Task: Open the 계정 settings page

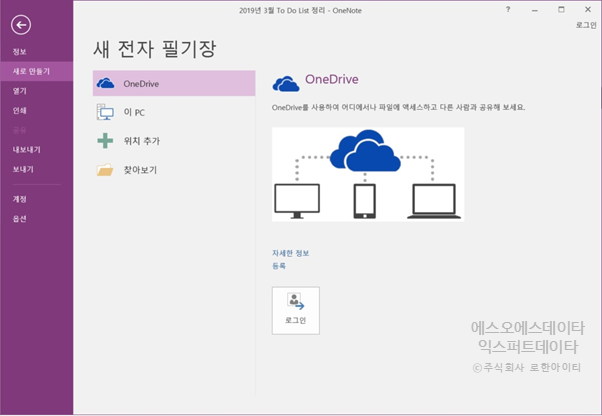Action: [20, 199]
